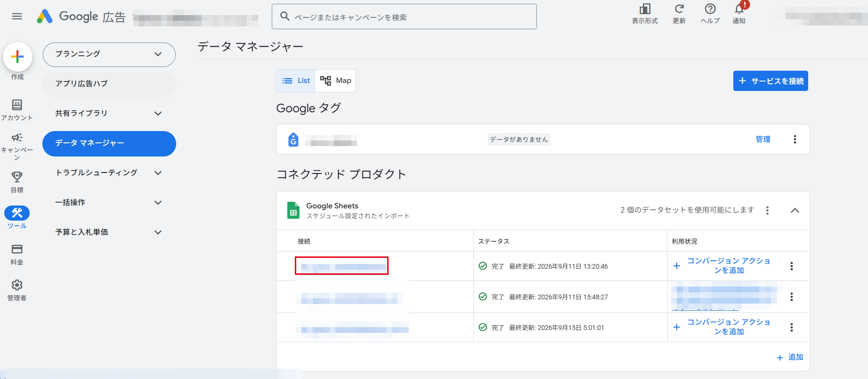The image size is (868, 379).
Task: Expand 予算と入札単価 section
Action: 109,232
